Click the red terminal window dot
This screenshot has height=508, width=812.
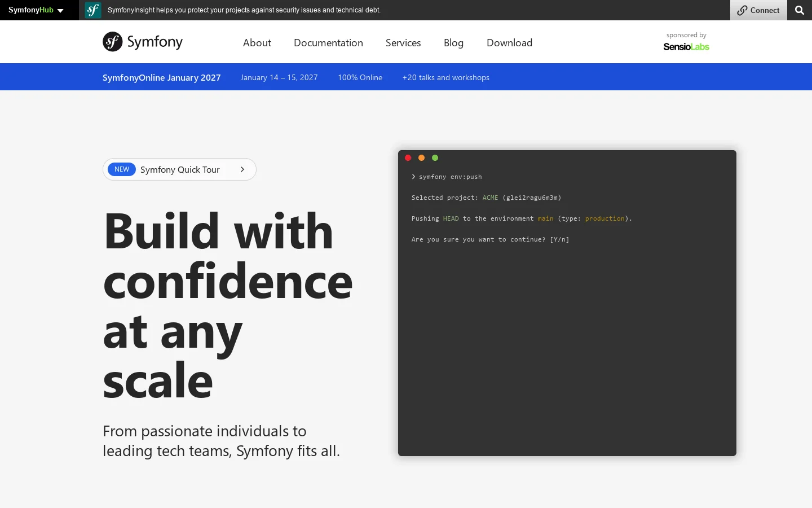coord(408,158)
